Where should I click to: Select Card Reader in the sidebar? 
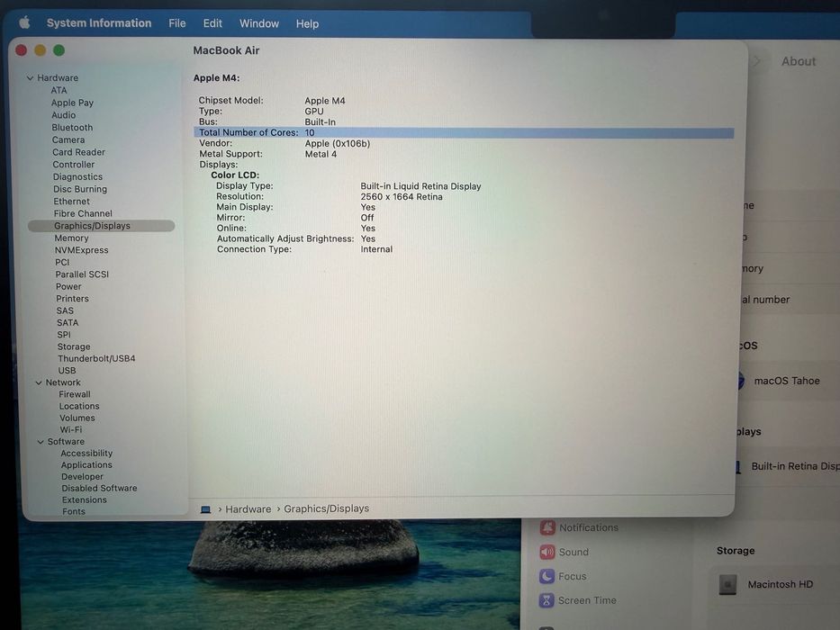point(78,152)
